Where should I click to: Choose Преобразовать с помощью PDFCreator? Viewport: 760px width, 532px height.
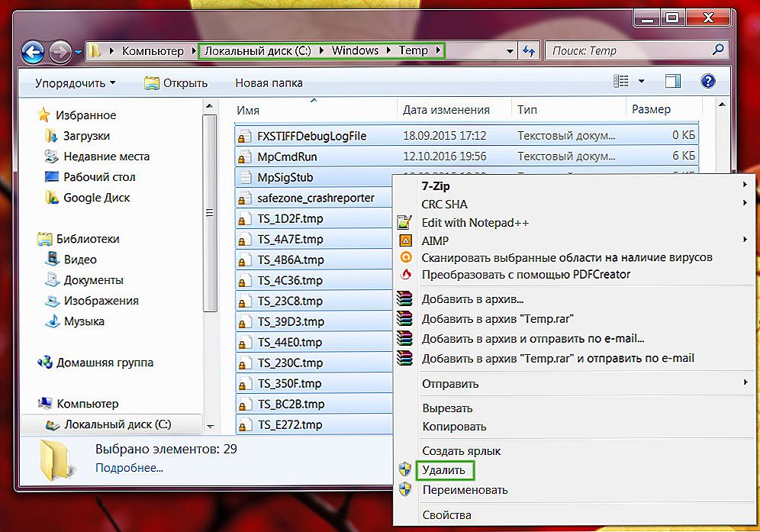point(575,275)
